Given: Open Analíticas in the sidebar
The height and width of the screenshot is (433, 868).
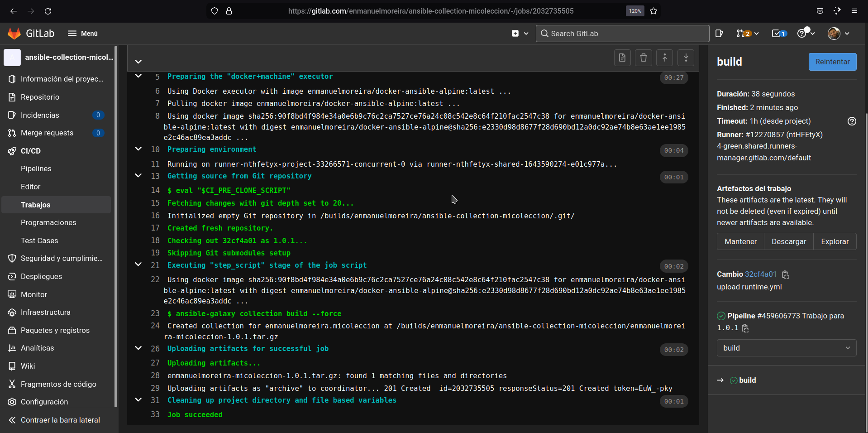Looking at the screenshot, I should [56, 348].
